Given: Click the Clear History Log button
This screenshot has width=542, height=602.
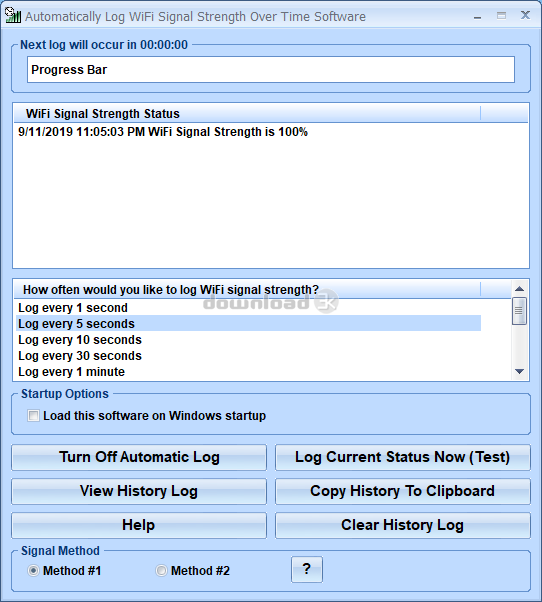Looking at the screenshot, I should click(403, 525).
